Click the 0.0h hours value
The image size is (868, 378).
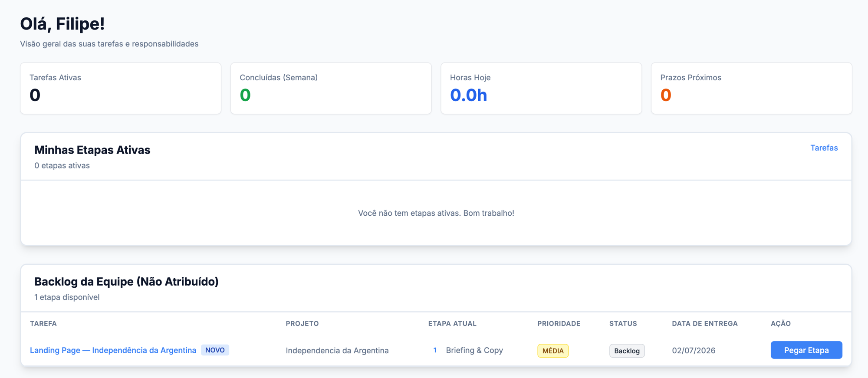tap(468, 95)
